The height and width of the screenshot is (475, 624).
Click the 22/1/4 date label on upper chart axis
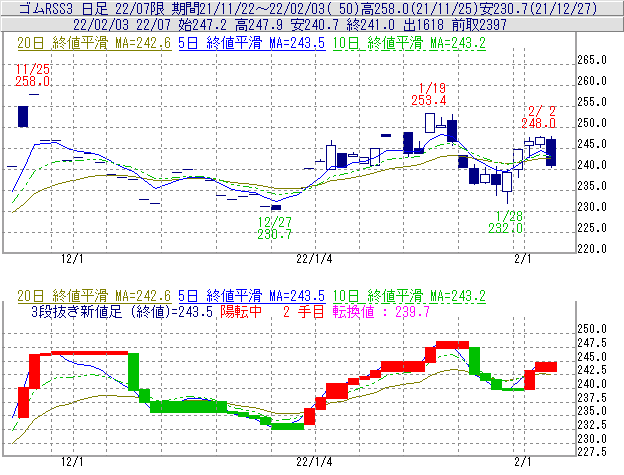coord(314,259)
